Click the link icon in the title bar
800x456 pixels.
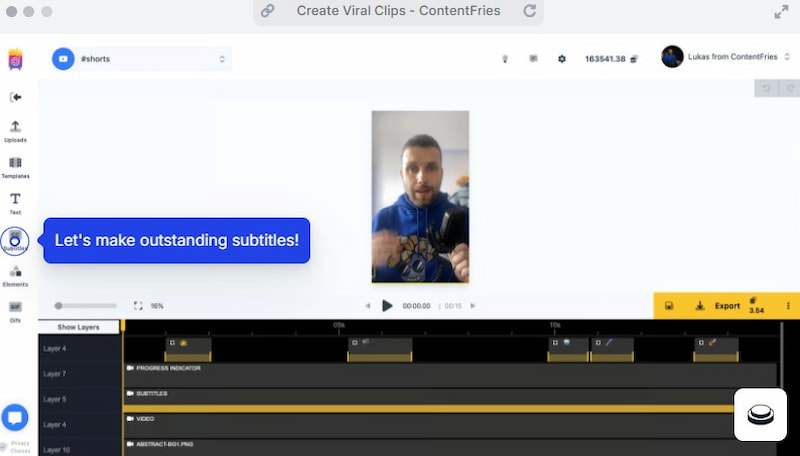point(267,11)
